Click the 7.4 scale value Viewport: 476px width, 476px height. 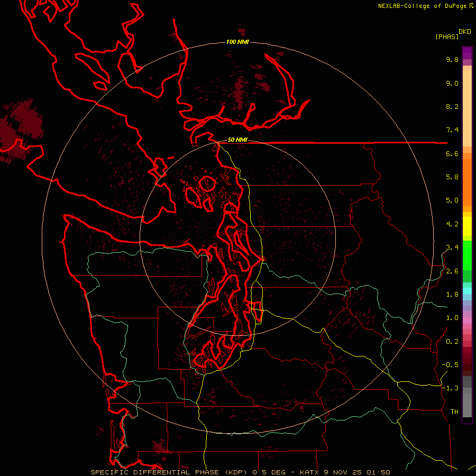point(452,130)
